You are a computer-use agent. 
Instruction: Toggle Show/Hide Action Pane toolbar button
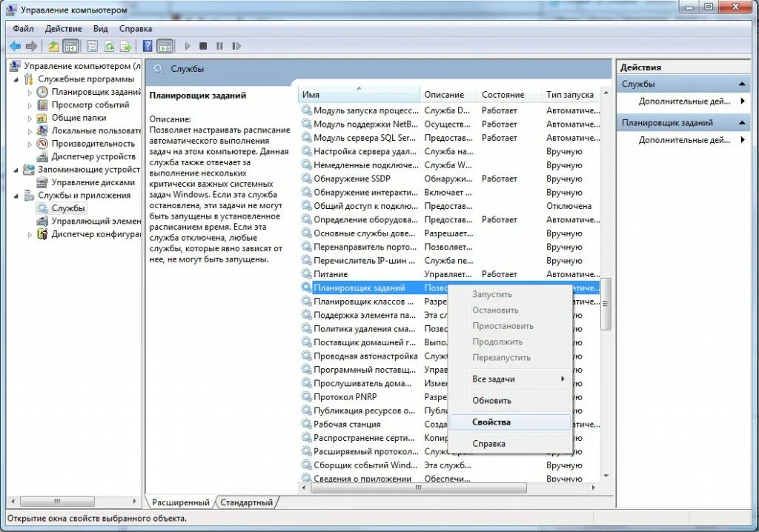click(165, 46)
